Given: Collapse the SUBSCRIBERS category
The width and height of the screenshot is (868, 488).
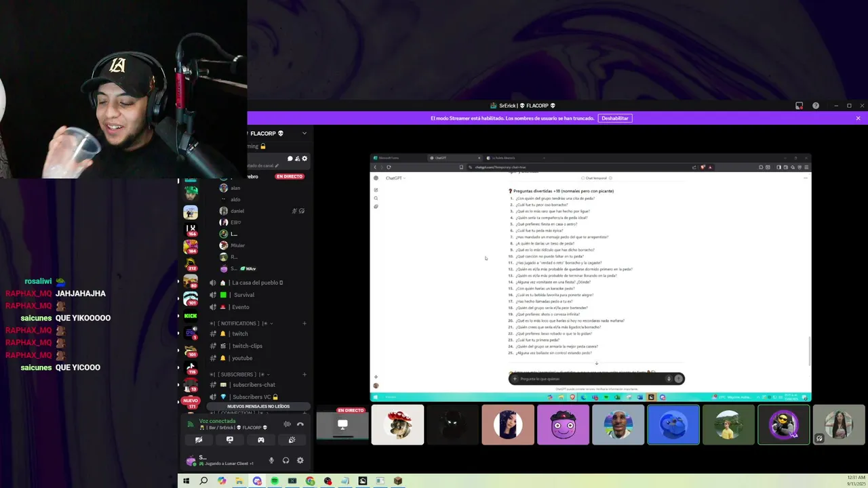Looking at the screenshot, I should click(x=240, y=374).
